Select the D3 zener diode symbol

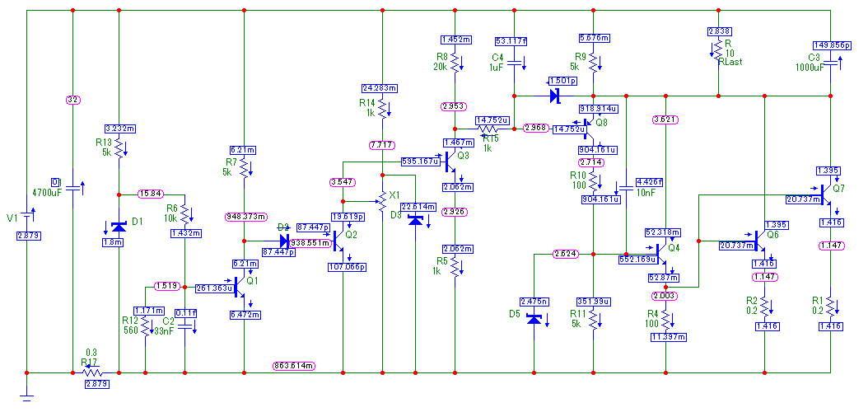click(x=415, y=220)
